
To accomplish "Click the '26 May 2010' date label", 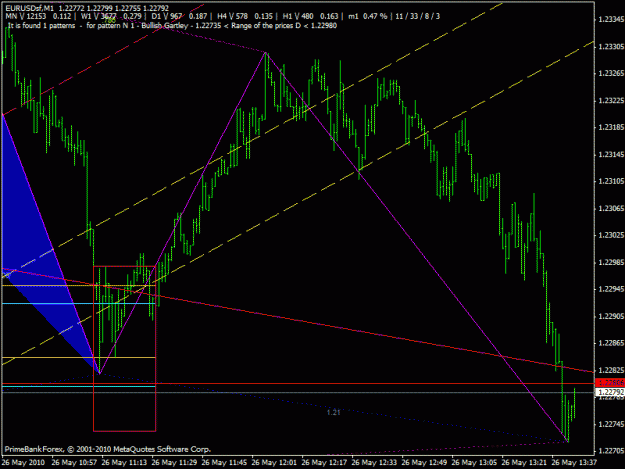I will tap(23, 463).
